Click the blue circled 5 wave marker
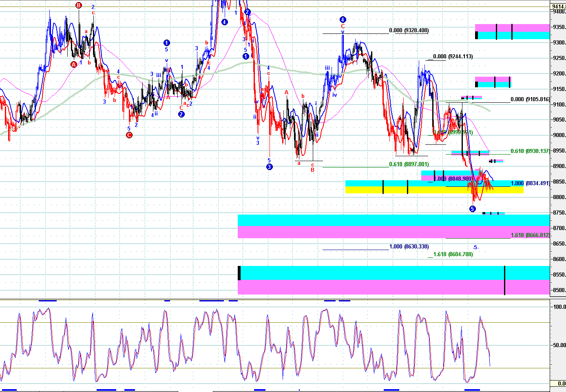The width and height of the screenshot is (566, 392). [472, 209]
